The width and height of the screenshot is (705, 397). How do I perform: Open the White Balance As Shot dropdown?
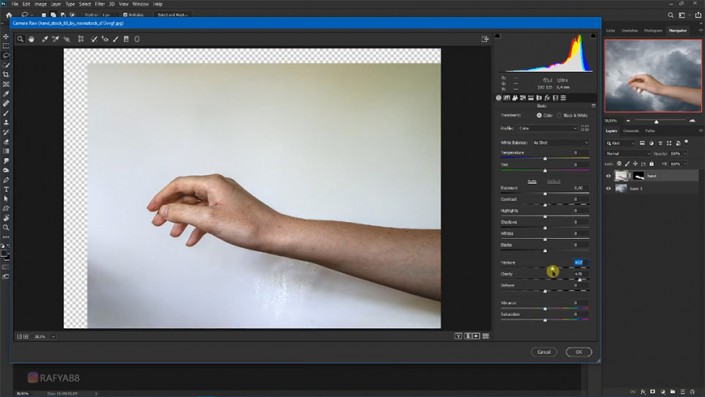pos(560,143)
